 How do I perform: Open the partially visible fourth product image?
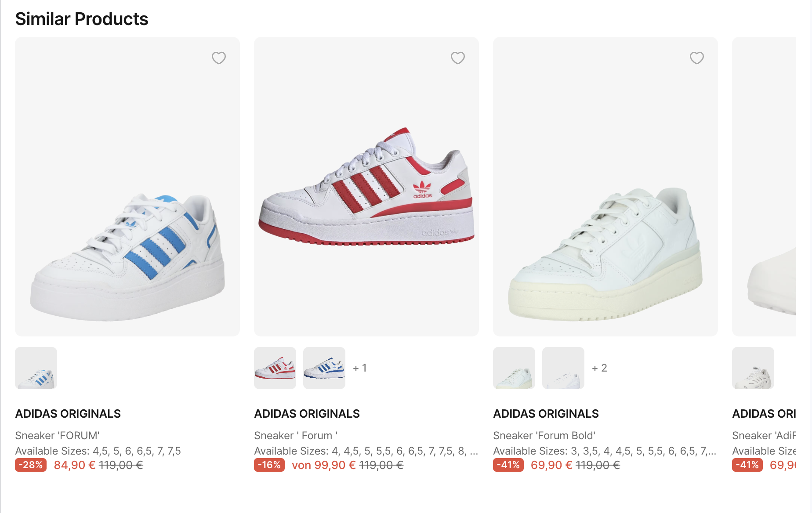(764, 187)
